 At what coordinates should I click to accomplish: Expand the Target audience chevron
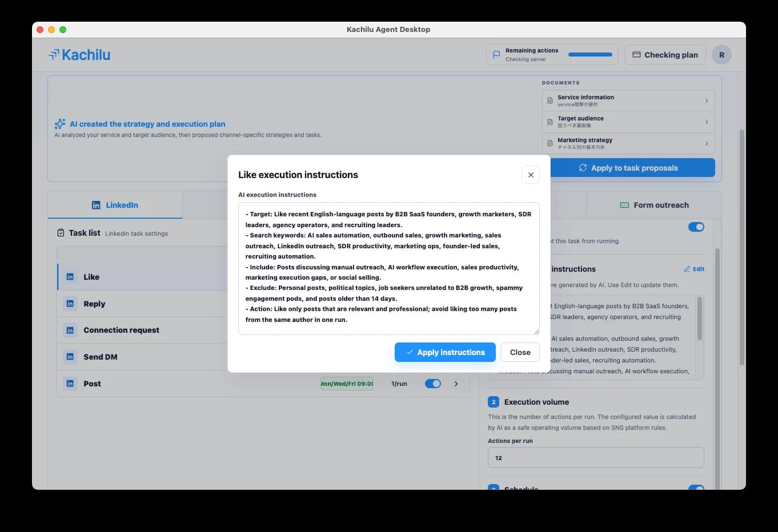click(707, 122)
